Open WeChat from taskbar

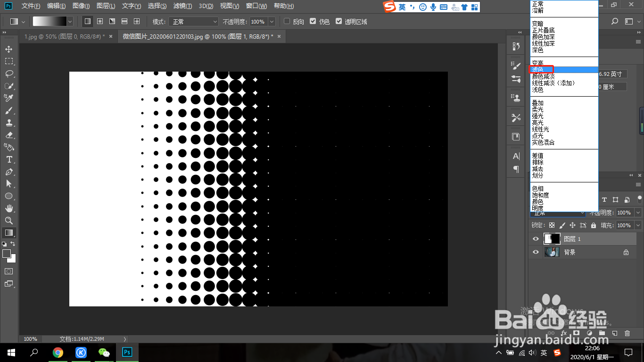point(104,352)
